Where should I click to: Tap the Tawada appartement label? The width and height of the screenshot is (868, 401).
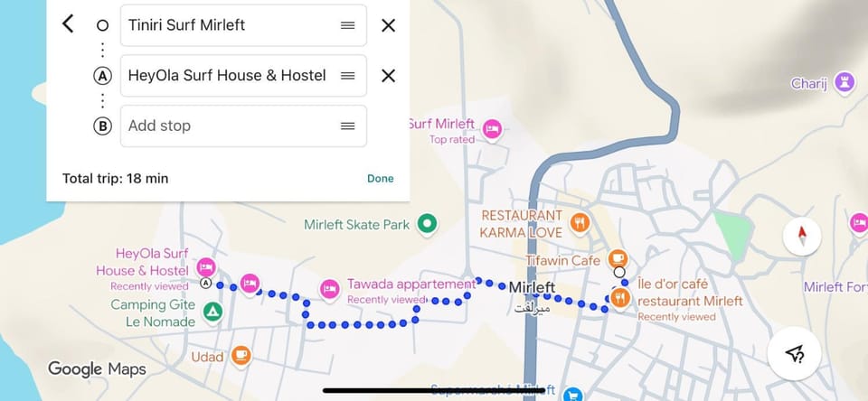click(411, 284)
